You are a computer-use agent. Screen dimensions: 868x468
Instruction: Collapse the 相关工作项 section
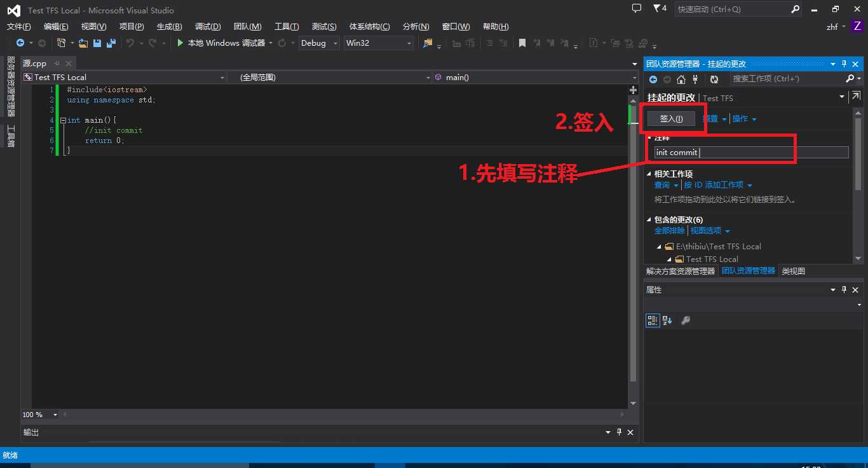point(649,174)
